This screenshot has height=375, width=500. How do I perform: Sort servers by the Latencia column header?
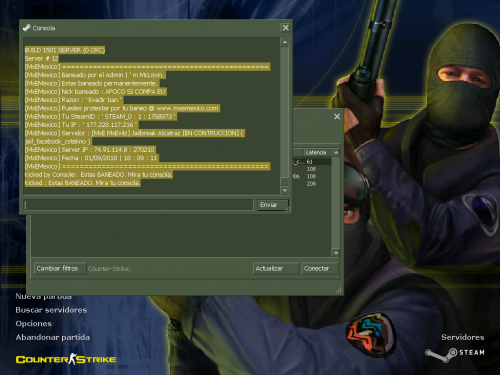[317, 152]
